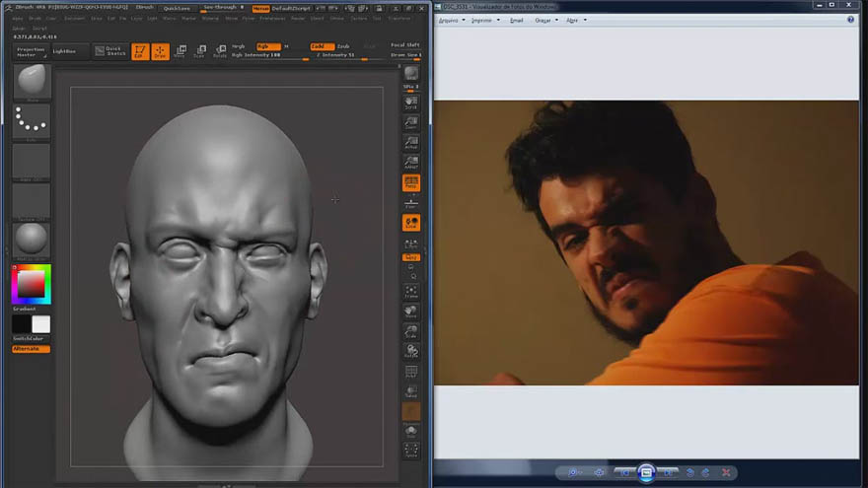Open the Arquivo dropdown in photo viewer
The image size is (868, 488).
(452, 21)
